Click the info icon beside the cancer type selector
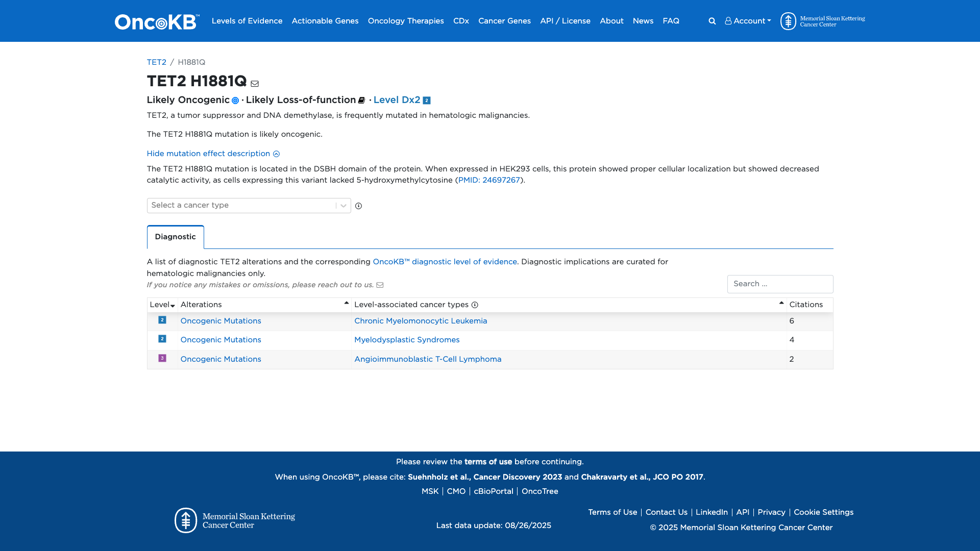 click(x=358, y=206)
